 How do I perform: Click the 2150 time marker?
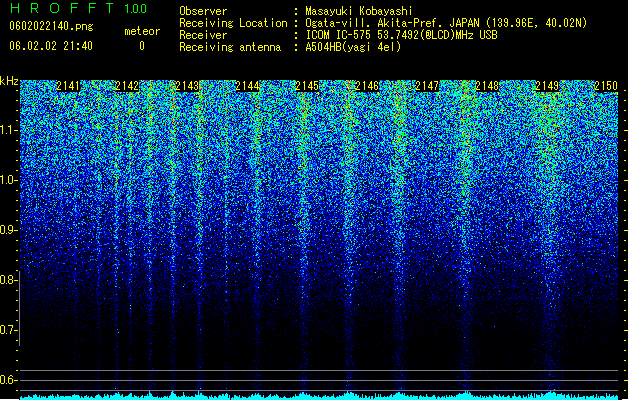point(606,86)
